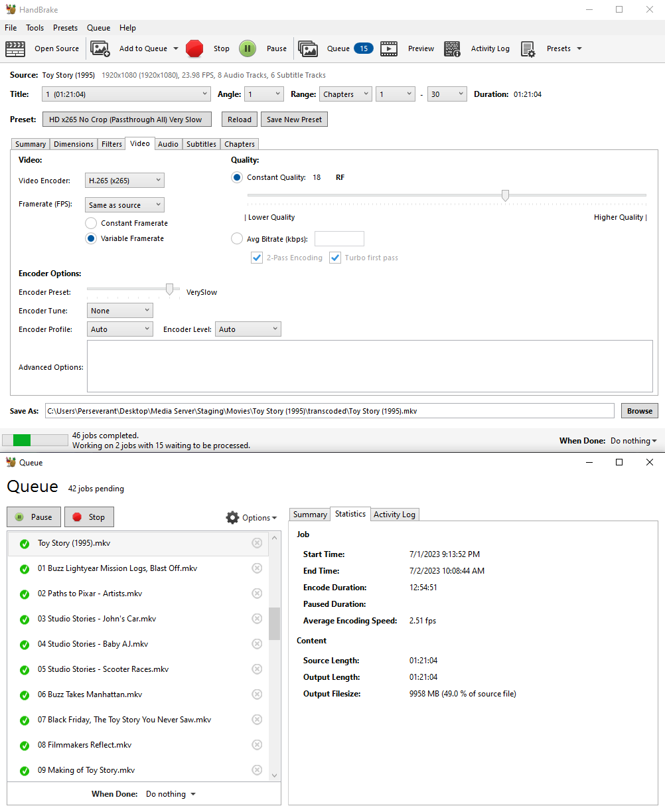Open the Tools menu
This screenshot has height=812, width=665.
35,28
